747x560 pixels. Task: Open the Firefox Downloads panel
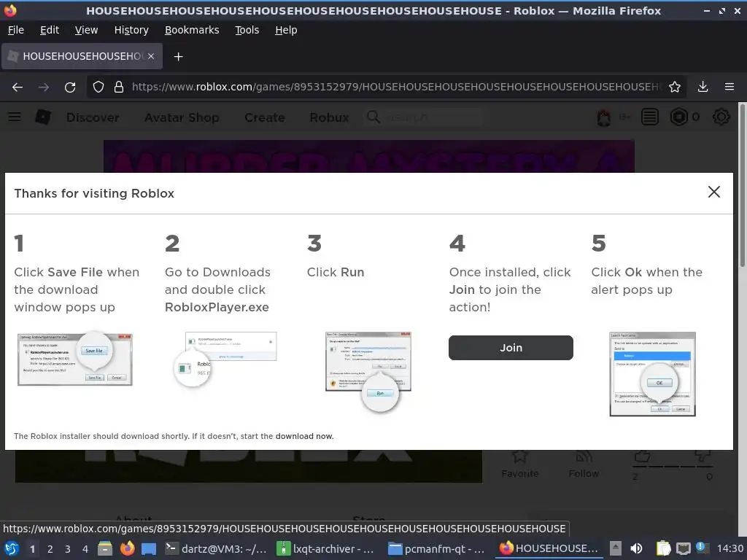703,87
